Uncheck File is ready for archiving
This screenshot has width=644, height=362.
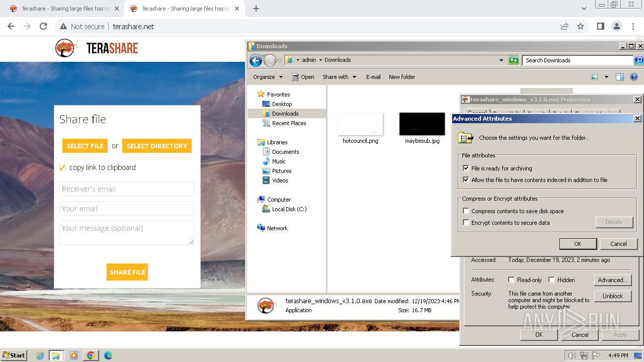(x=466, y=168)
